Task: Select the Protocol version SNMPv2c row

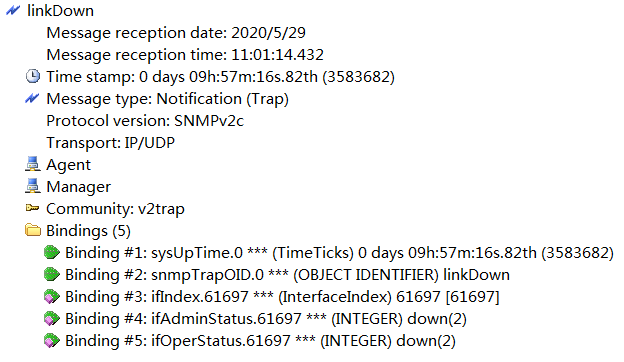Action: pyautogui.click(x=145, y=121)
